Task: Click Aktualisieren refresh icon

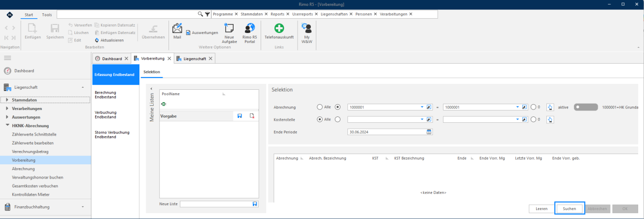Action: (97, 40)
